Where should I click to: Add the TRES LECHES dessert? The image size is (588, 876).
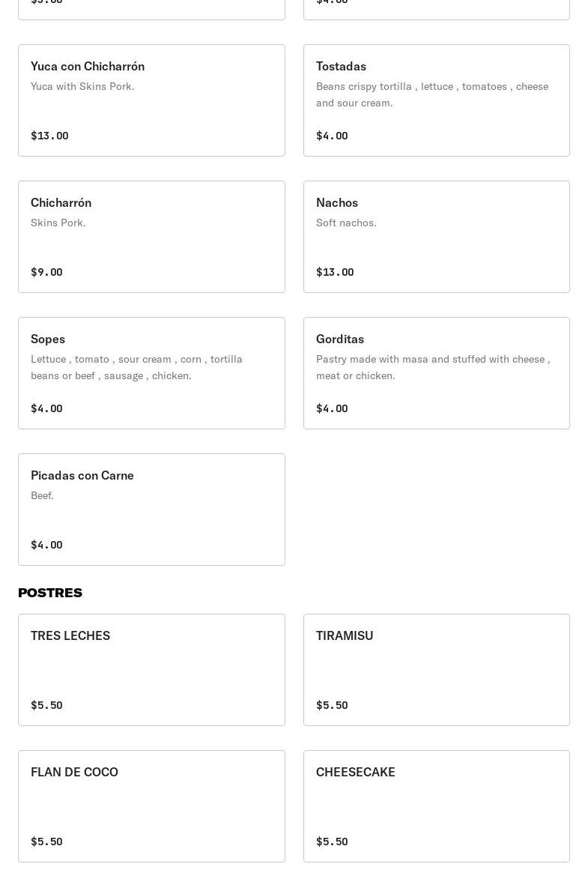(x=151, y=670)
